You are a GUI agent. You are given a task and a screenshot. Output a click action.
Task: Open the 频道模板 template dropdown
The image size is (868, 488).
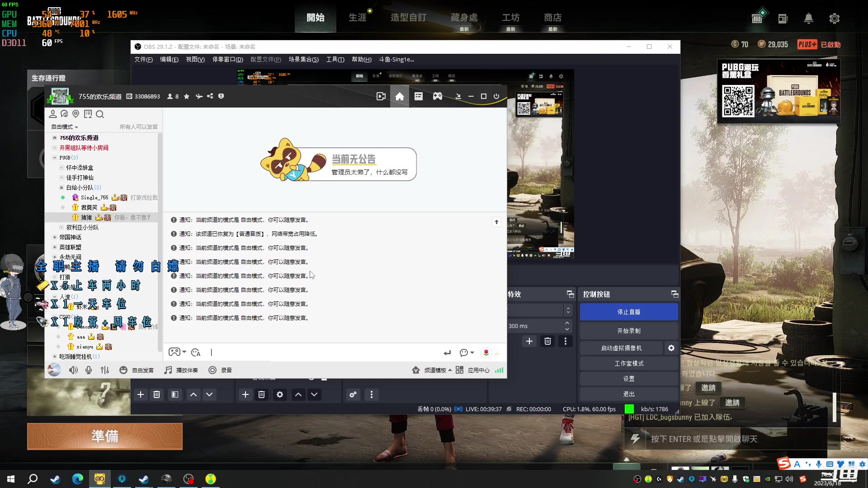click(432, 370)
